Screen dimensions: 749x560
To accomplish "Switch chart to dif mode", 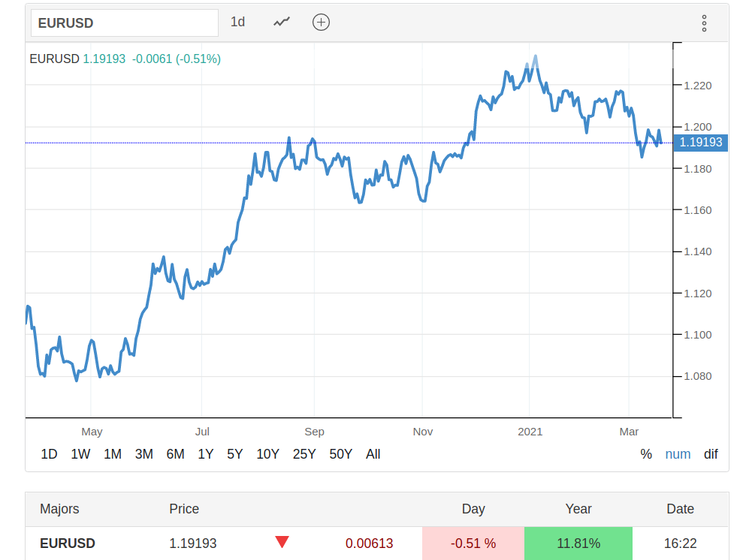I will click(711, 454).
